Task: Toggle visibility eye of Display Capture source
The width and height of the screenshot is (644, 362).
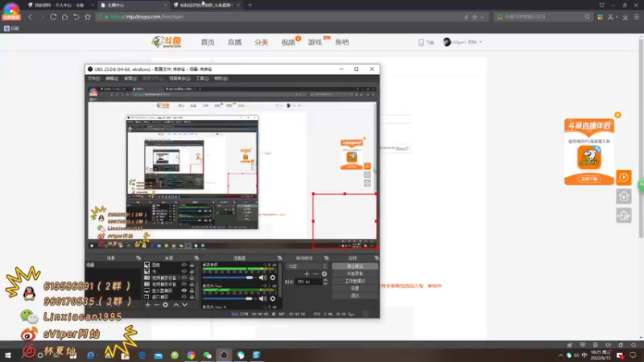Action: tap(184, 290)
